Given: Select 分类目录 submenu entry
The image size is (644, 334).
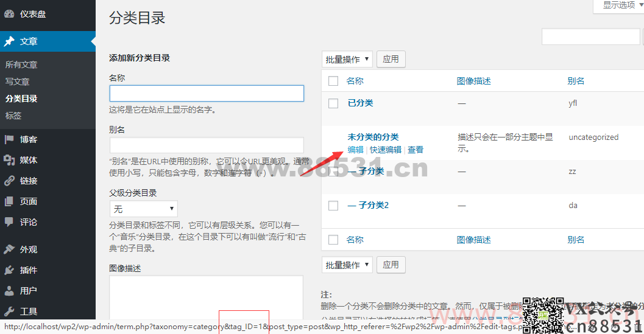Looking at the screenshot, I should click(x=21, y=99).
